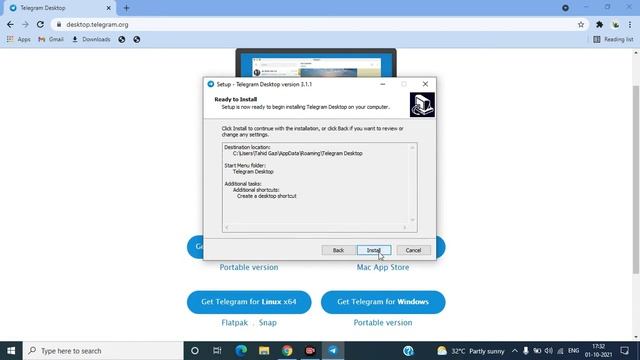Open Google Chrome from taskbar
This screenshot has width=640, height=360.
[287, 351]
